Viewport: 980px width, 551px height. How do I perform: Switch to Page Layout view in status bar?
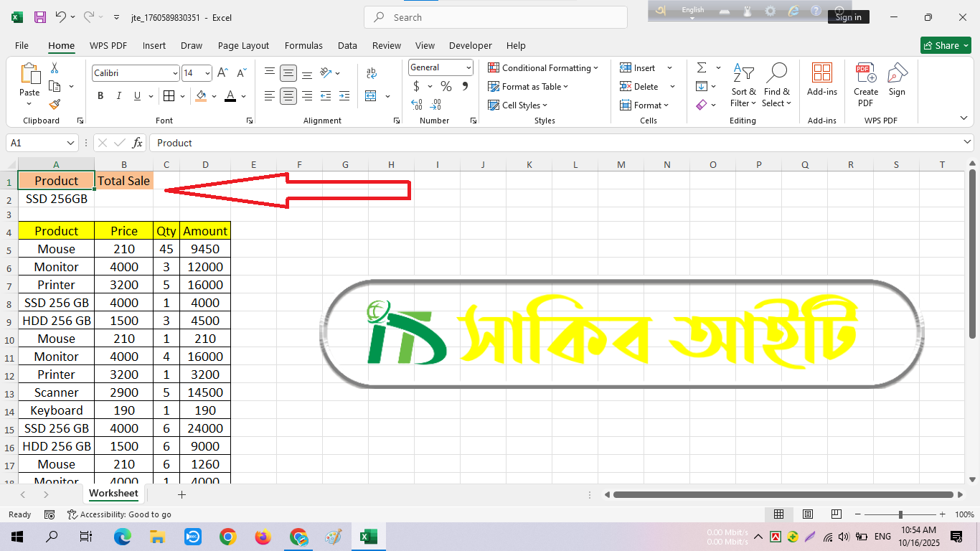point(807,514)
